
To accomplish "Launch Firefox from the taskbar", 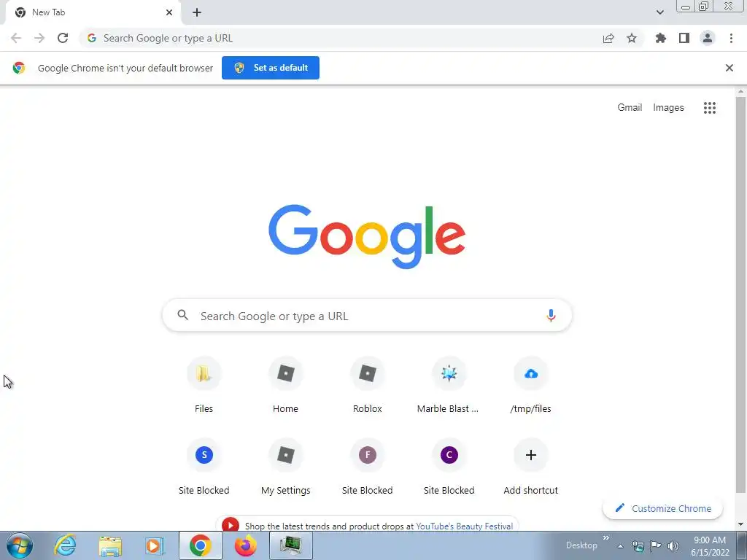I will tap(245, 545).
